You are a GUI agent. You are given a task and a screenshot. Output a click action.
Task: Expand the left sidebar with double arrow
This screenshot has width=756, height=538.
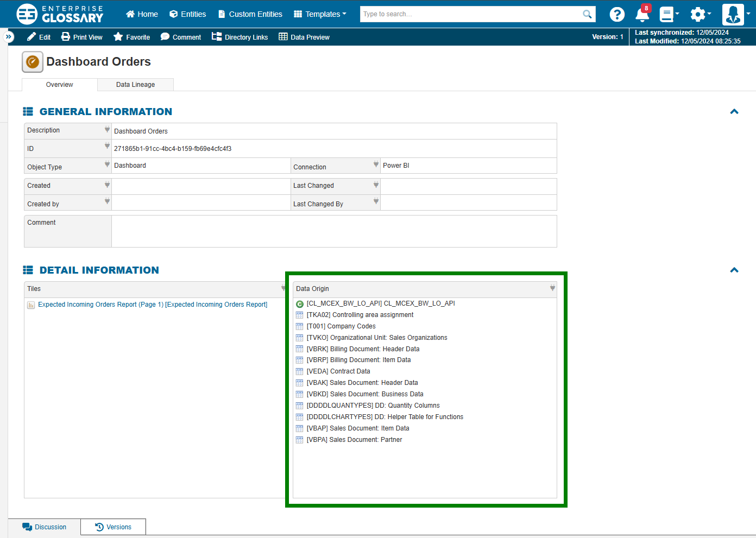coord(9,36)
